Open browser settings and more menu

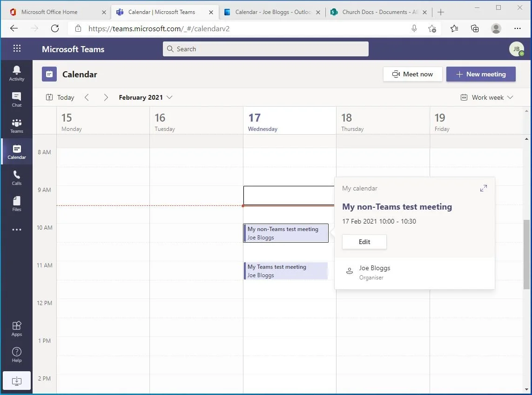pyautogui.click(x=518, y=28)
